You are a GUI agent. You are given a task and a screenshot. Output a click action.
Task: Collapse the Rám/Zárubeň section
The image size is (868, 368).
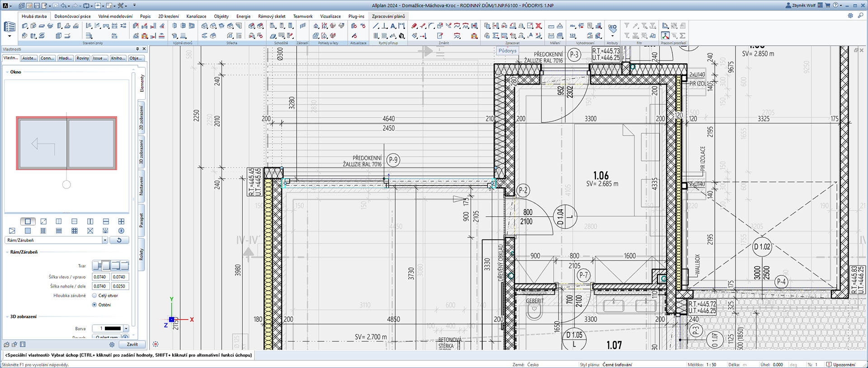[x=7, y=252]
